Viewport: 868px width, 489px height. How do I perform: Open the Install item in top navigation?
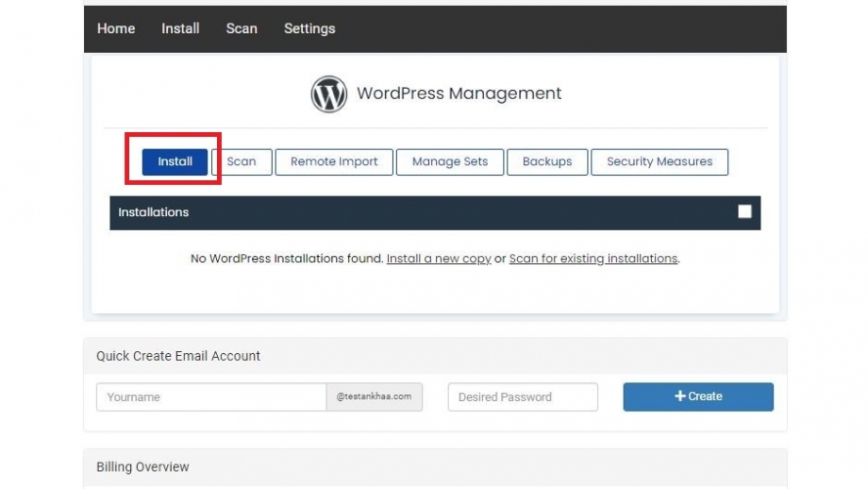click(x=180, y=29)
